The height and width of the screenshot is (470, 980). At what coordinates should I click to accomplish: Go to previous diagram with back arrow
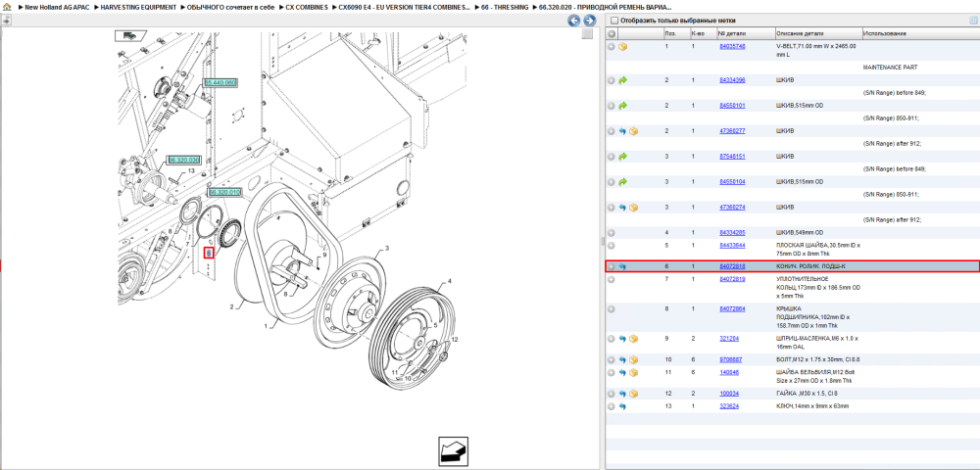pos(573,21)
